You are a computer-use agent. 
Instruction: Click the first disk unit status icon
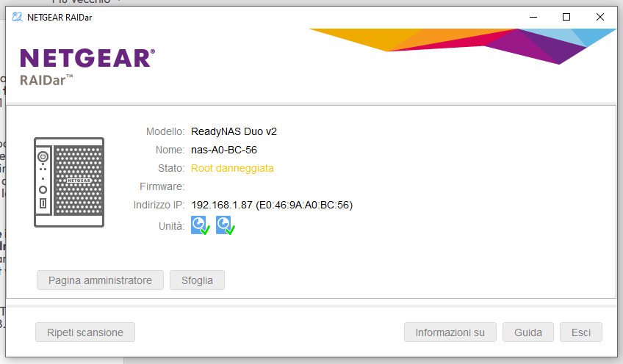tap(201, 225)
